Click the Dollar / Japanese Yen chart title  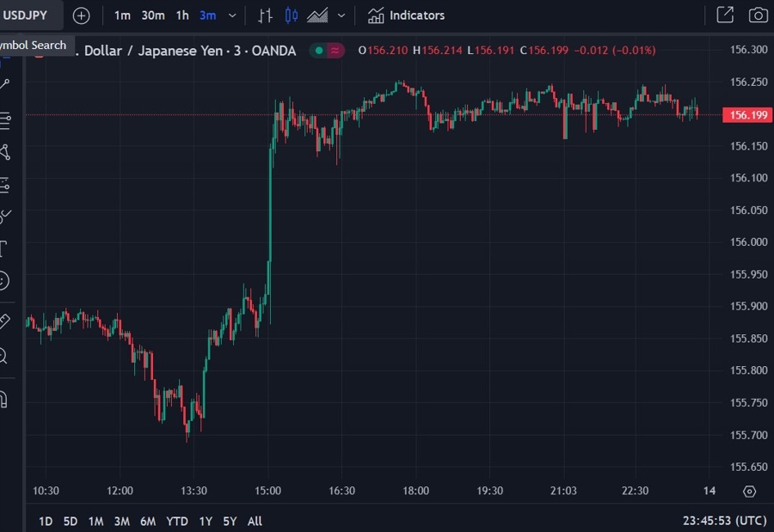click(x=190, y=51)
